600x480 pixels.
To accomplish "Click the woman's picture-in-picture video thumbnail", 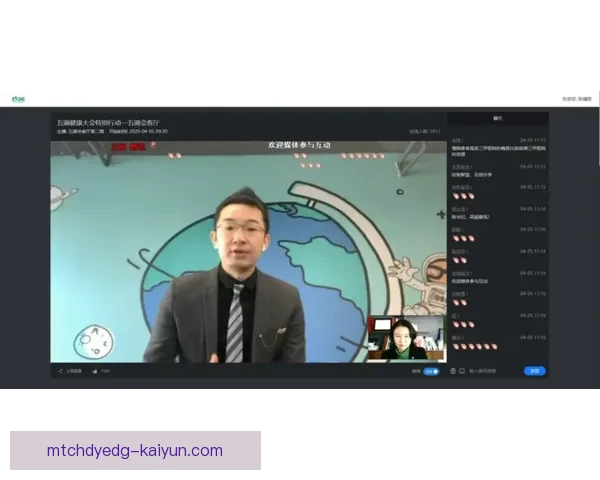I will (x=406, y=338).
